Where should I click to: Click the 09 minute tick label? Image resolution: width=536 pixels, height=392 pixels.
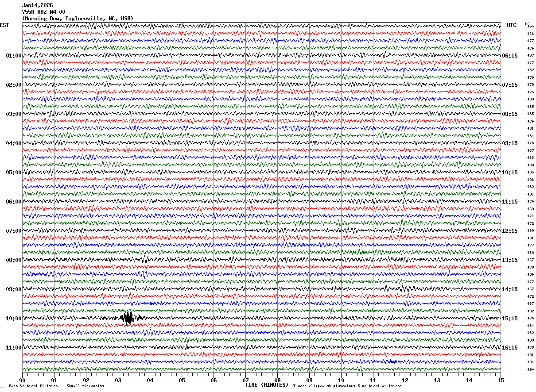[x=309, y=380]
